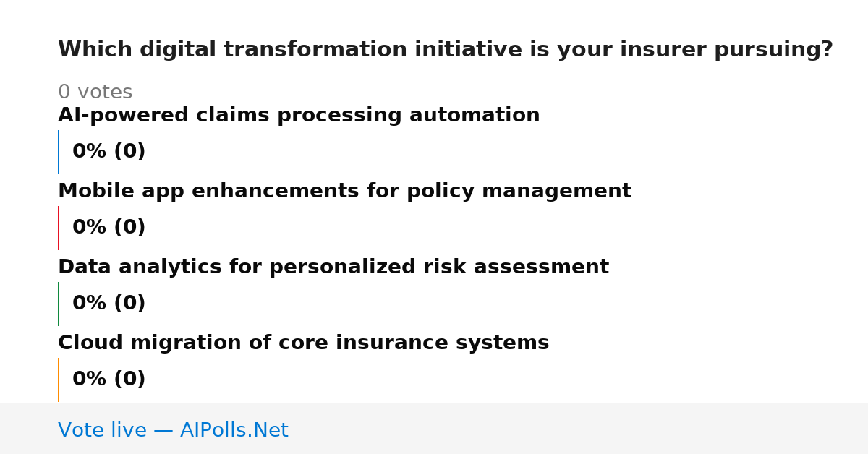Viewport: 868px width, 454px height.
Task: Click the 0% percentage under Cloud migration
Action: pyautogui.click(x=90, y=380)
